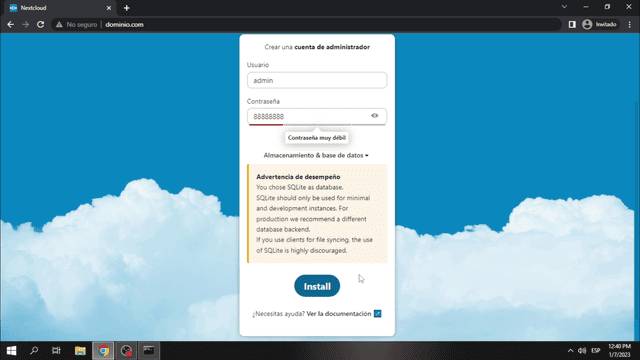The width and height of the screenshot is (640, 360).
Task: Open Chrome three-dot menu
Action: pos(630,24)
